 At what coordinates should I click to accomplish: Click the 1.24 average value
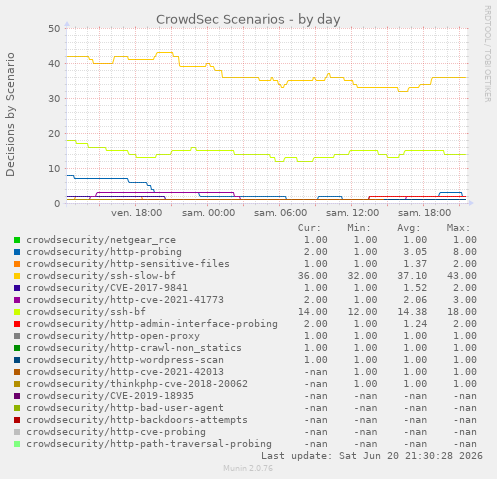click(415, 324)
